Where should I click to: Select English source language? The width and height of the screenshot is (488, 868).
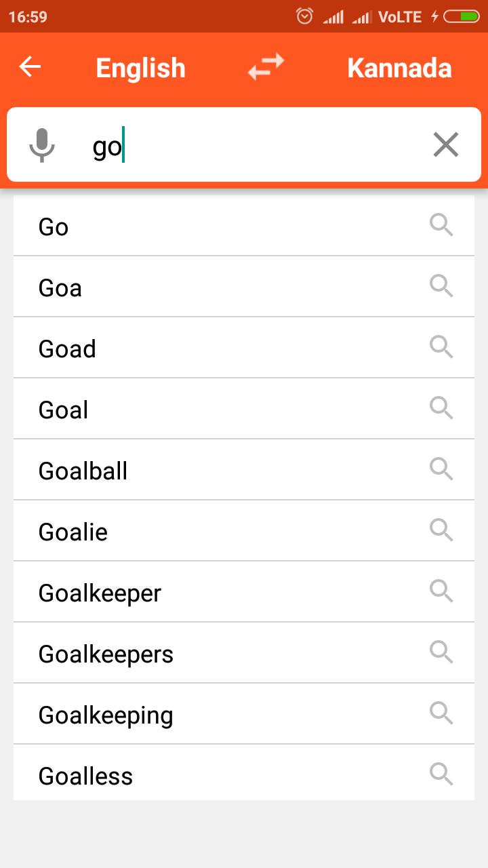coord(140,68)
